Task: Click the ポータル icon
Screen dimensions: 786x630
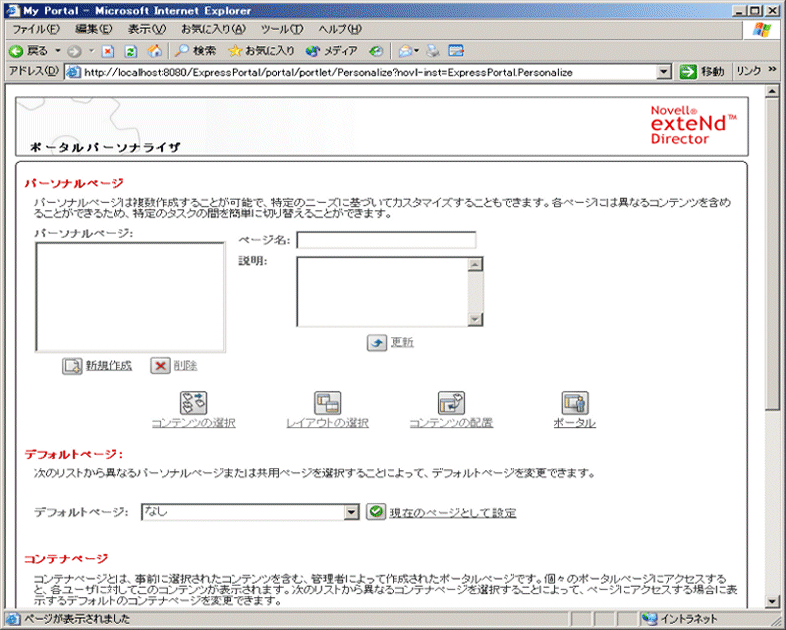Action: (x=575, y=403)
